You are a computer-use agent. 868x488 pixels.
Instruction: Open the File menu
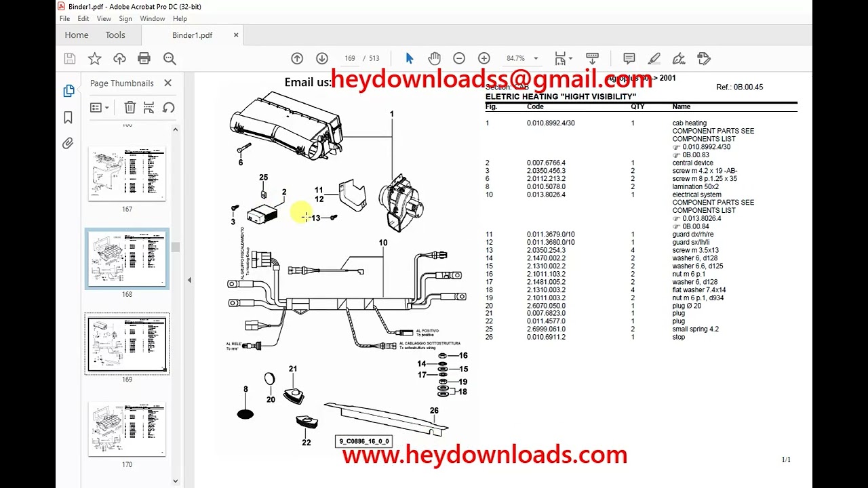pyautogui.click(x=64, y=19)
